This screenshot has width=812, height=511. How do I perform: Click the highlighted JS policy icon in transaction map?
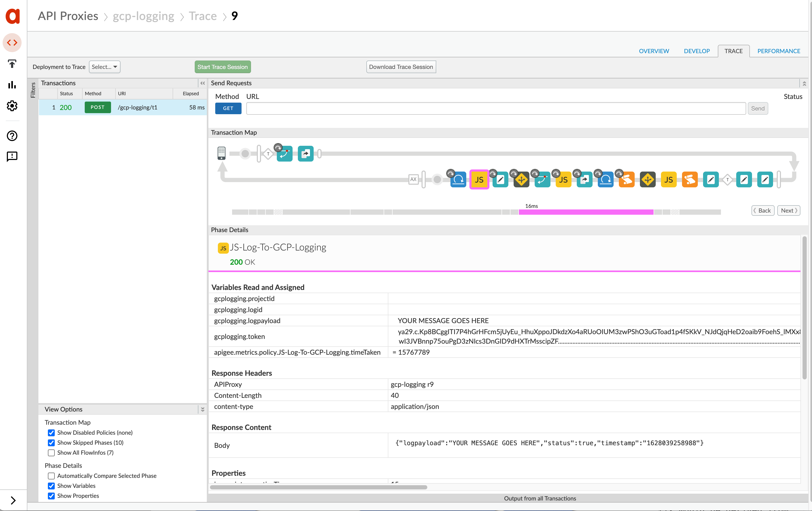point(479,179)
